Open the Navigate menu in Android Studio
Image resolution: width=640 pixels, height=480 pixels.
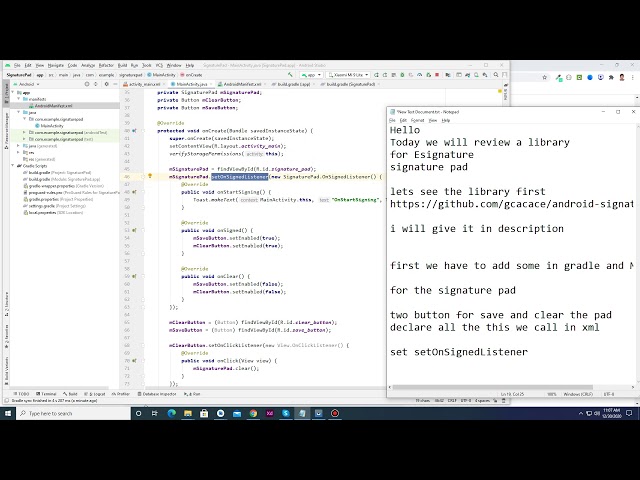[x=56, y=65]
